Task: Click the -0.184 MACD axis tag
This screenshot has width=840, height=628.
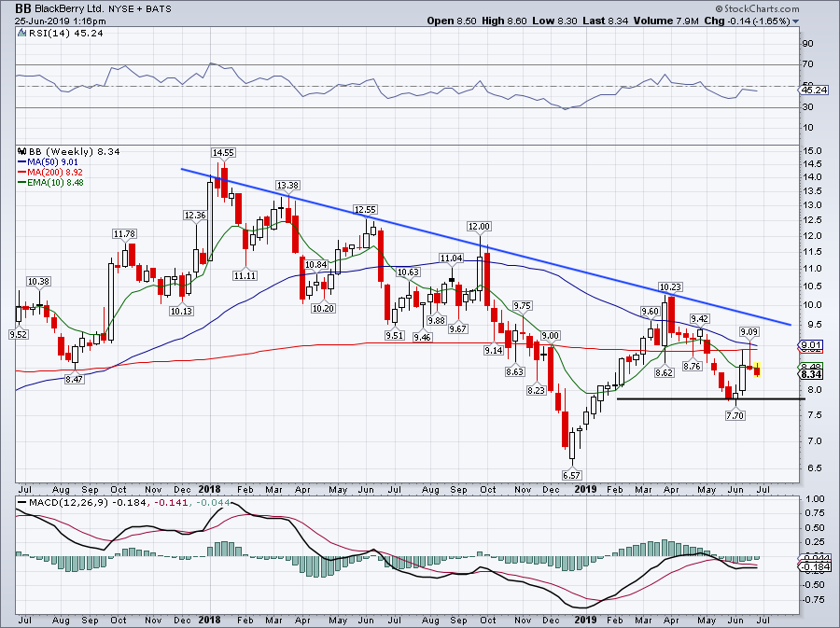Action: coord(815,567)
